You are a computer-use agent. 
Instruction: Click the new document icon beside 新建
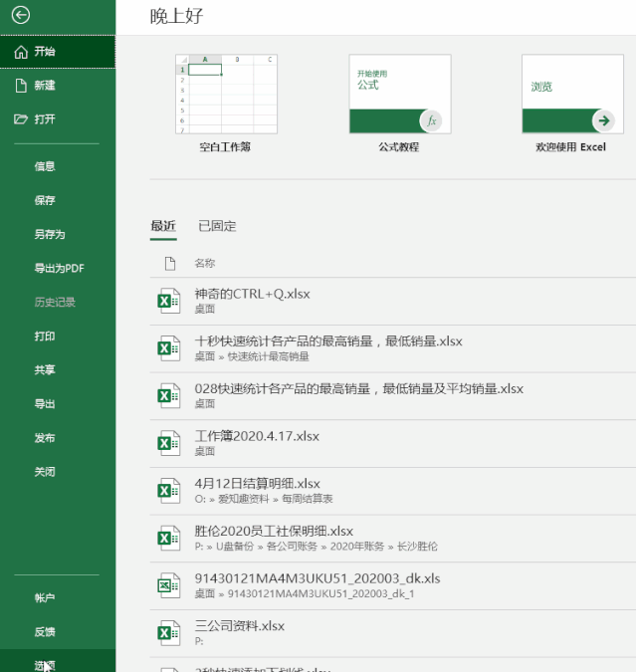(21, 86)
